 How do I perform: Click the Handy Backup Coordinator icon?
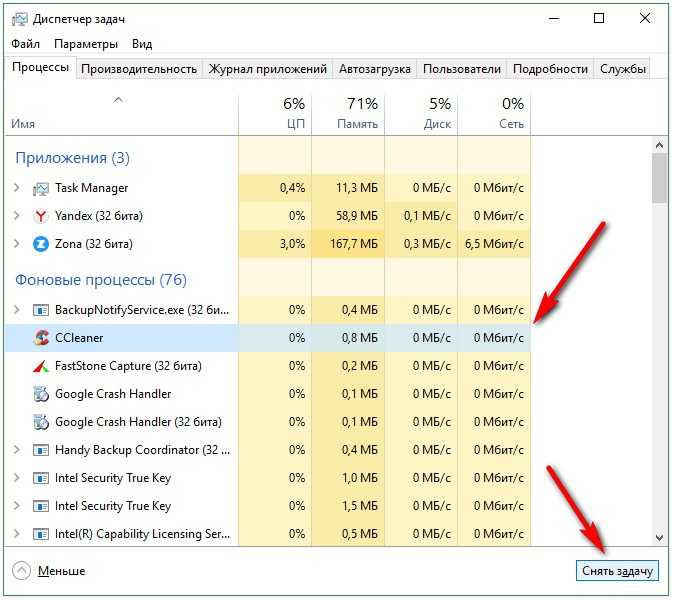(41, 450)
